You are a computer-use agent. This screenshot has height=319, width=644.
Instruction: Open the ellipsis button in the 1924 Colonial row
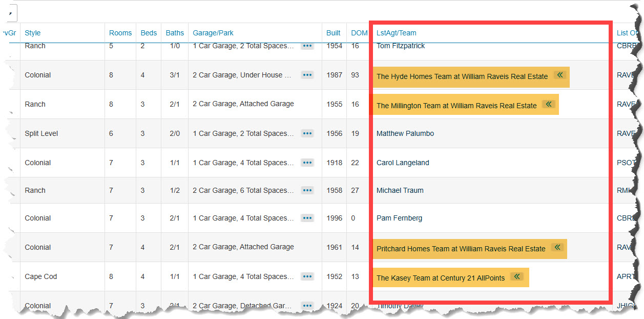tap(307, 306)
